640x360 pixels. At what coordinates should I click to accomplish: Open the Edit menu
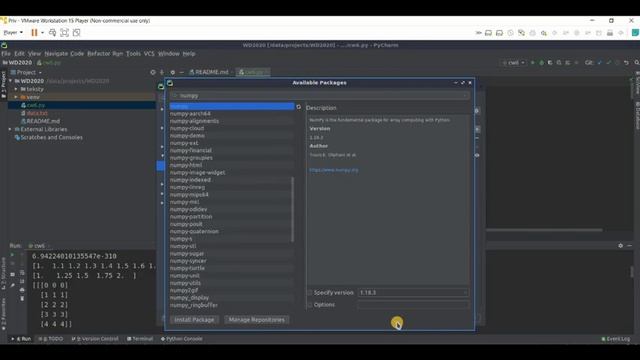[x=19, y=53]
